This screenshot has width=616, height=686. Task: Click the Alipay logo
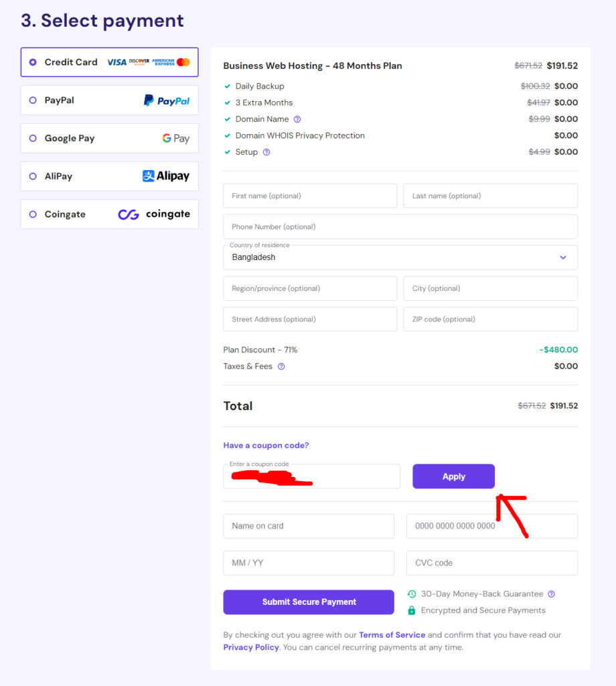(x=166, y=176)
